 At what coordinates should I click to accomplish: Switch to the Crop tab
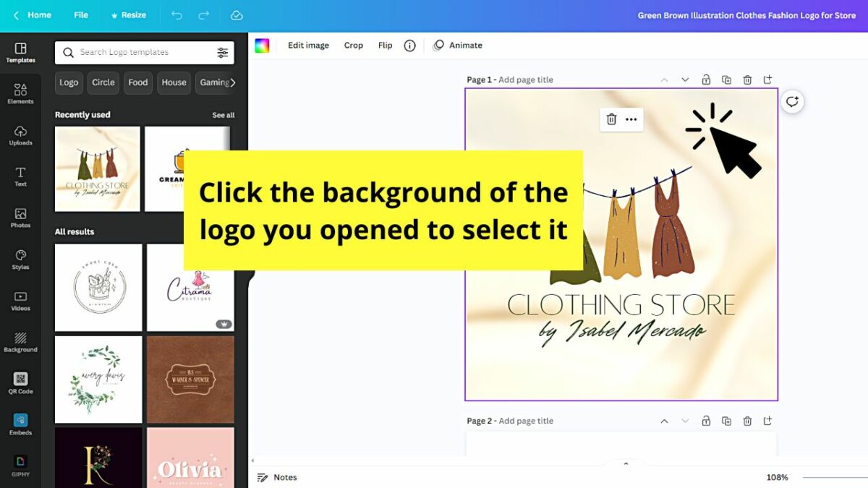click(354, 45)
